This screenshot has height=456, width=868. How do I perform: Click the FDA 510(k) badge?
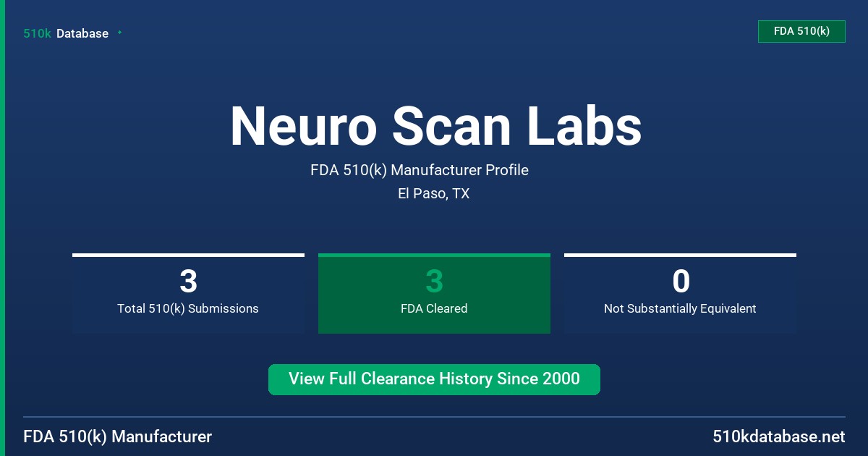tap(801, 31)
